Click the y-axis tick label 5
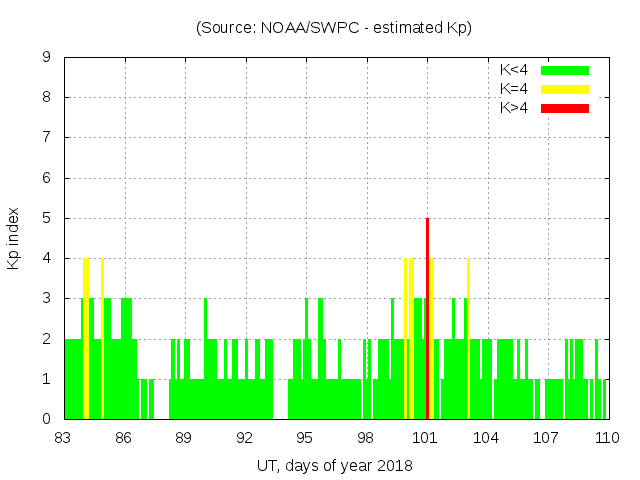 46,218
